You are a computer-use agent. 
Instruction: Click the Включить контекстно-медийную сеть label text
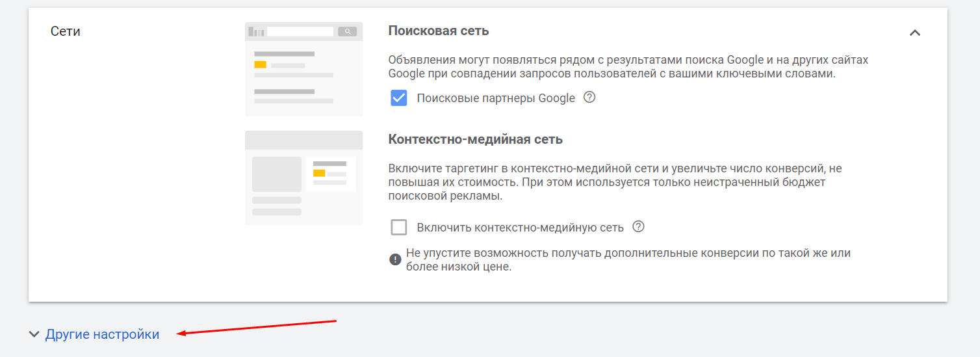coord(520,227)
